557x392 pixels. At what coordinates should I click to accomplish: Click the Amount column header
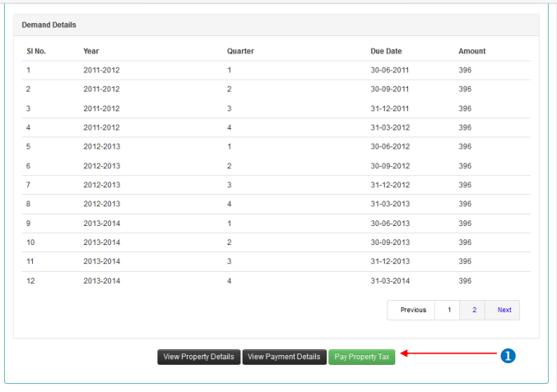click(x=471, y=51)
